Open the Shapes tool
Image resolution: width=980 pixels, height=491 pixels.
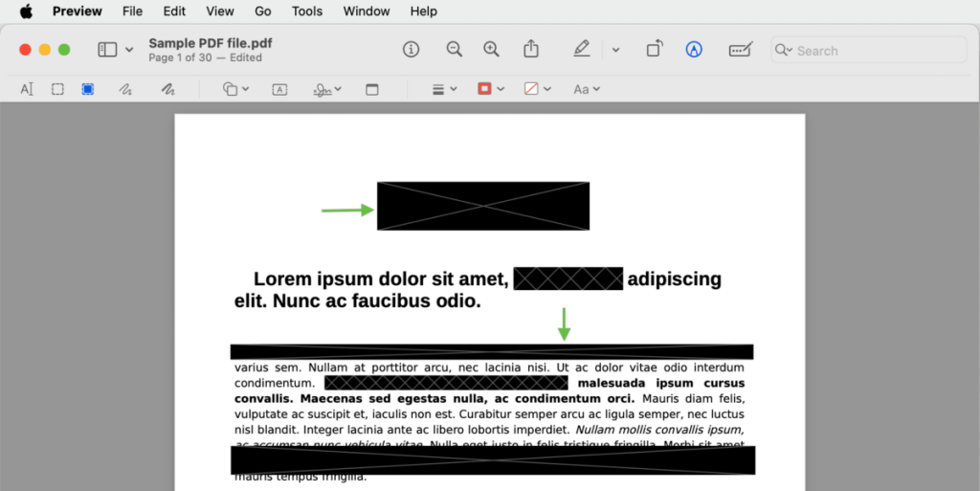point(230,89)
